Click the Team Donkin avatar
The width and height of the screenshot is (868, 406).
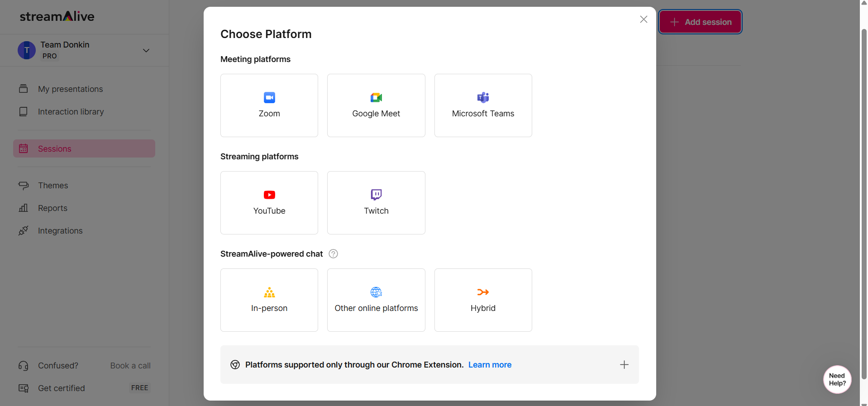tap(27, 50)
